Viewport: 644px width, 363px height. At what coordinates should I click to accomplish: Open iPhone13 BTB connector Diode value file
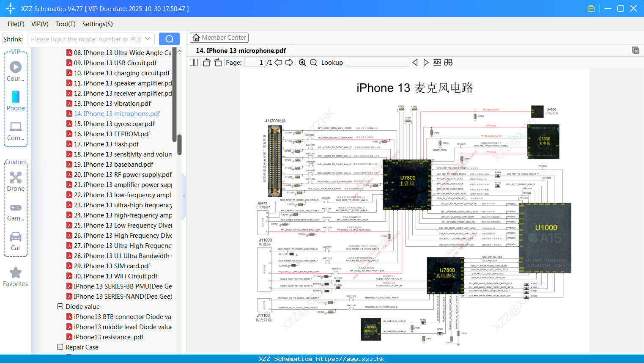point(123,317)
